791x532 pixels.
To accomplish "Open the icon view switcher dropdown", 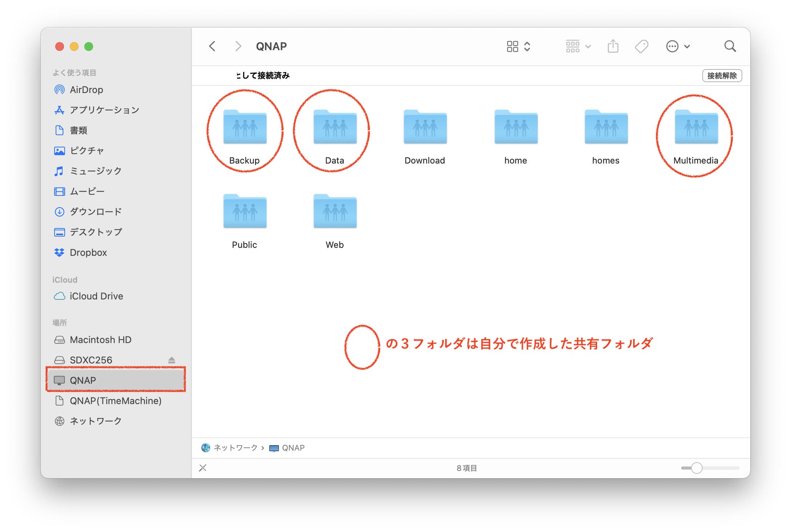I will [x=518, y=47].
